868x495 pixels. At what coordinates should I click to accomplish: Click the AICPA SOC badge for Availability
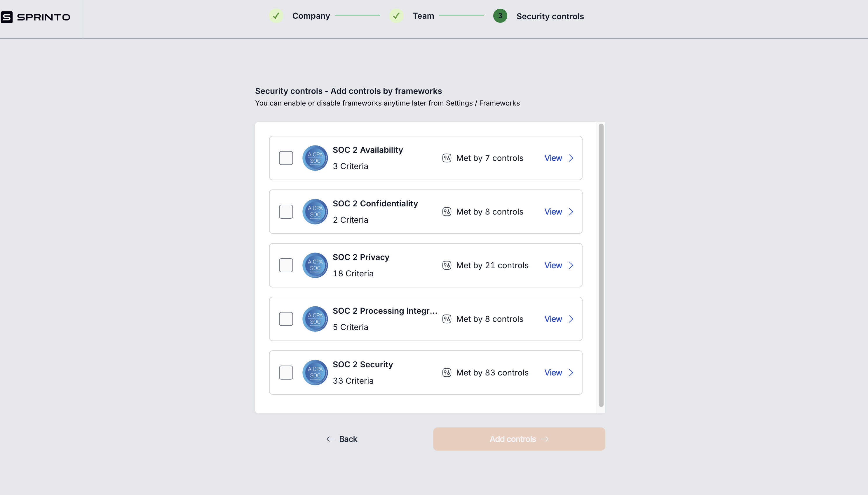(315, 158)
